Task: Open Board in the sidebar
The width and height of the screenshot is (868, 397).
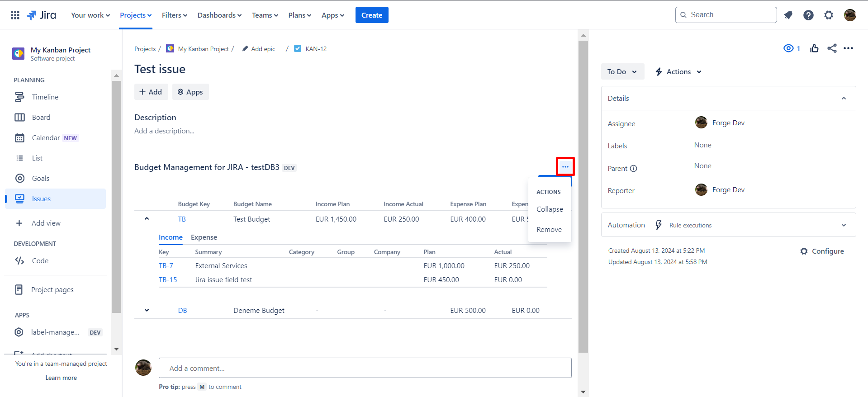Action: pyautogui.click(x=55, y=117)
